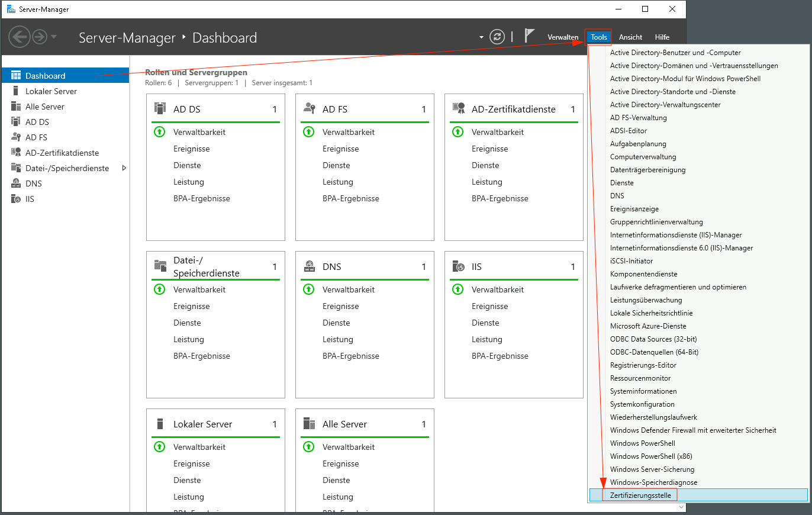The height and width of the screenshot is (515, 812).
Task: Click AD-Zertifikatdienste tile header icon
Action: click(458, 108)
